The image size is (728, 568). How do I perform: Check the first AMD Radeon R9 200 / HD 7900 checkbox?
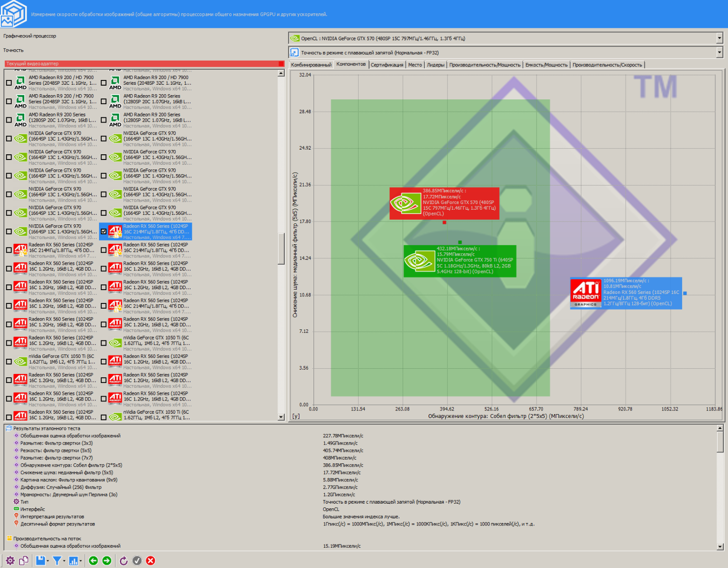[x=9, y=83]
